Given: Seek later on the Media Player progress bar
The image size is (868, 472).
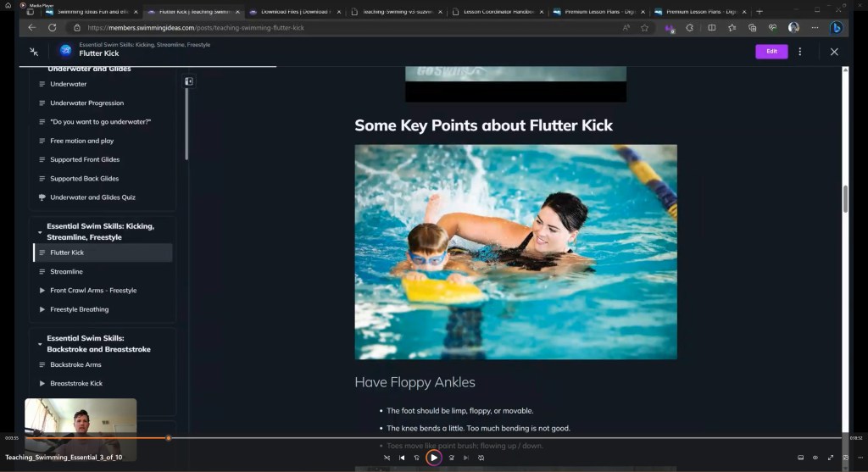Looking at the screenshot, I should coord(505,438).
